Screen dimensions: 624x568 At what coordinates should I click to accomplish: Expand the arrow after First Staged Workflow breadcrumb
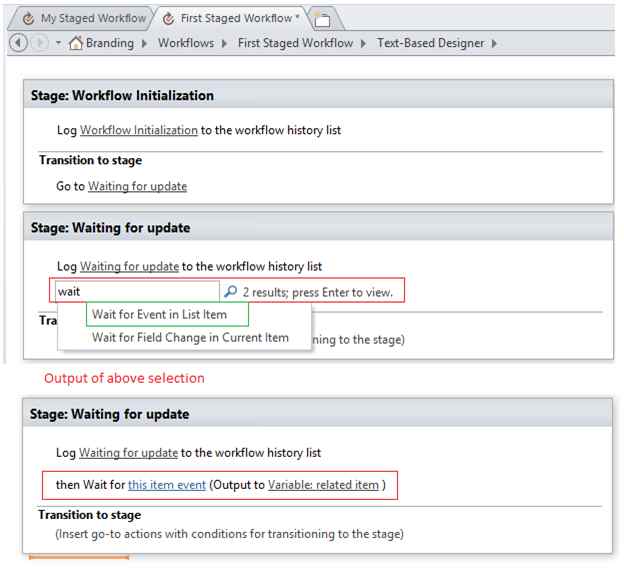[x=363, y=43]
